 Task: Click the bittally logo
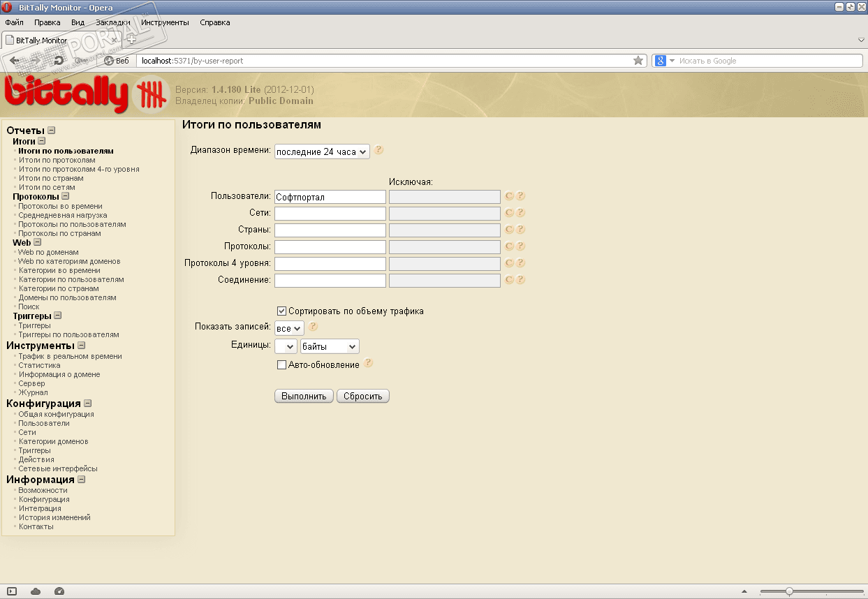[87, 95]
